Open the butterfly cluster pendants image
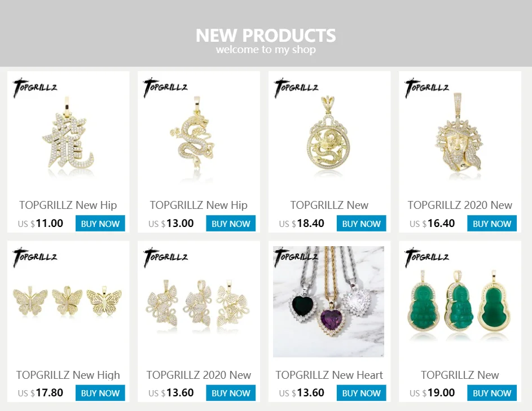532x411 pixels. [x=199, y=301]
